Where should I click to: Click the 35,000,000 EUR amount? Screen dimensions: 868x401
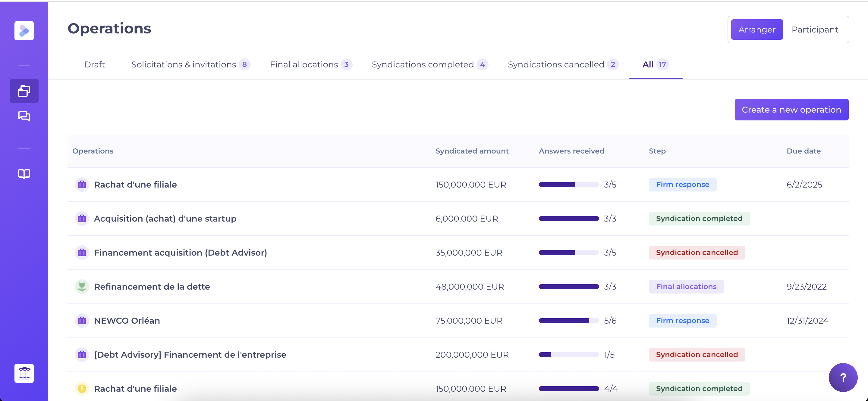[469, 253]
